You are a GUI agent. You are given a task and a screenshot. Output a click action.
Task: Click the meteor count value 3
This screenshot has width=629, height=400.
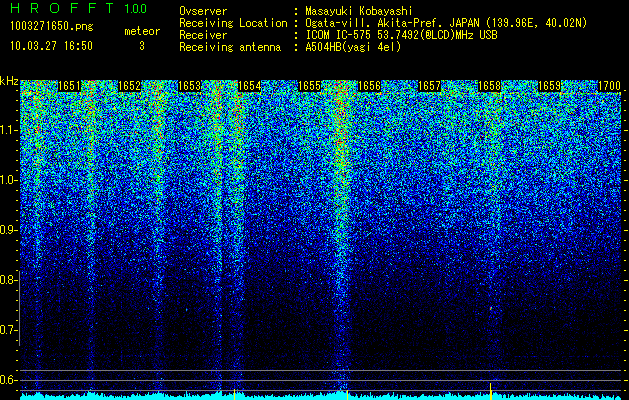(142, 46)
